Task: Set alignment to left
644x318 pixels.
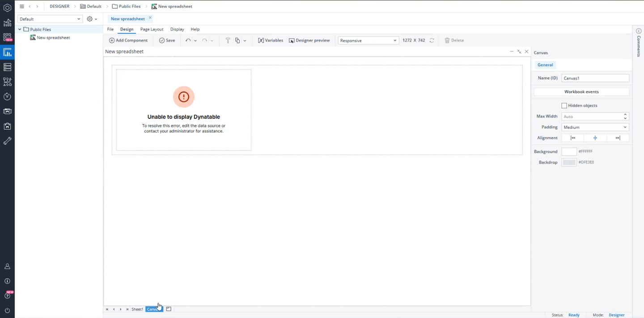Action: point(573,138)
